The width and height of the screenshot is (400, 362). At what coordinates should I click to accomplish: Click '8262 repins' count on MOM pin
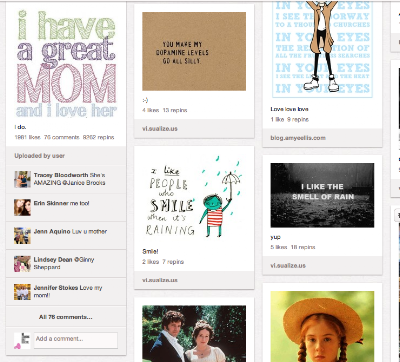[x=98, y=137]
